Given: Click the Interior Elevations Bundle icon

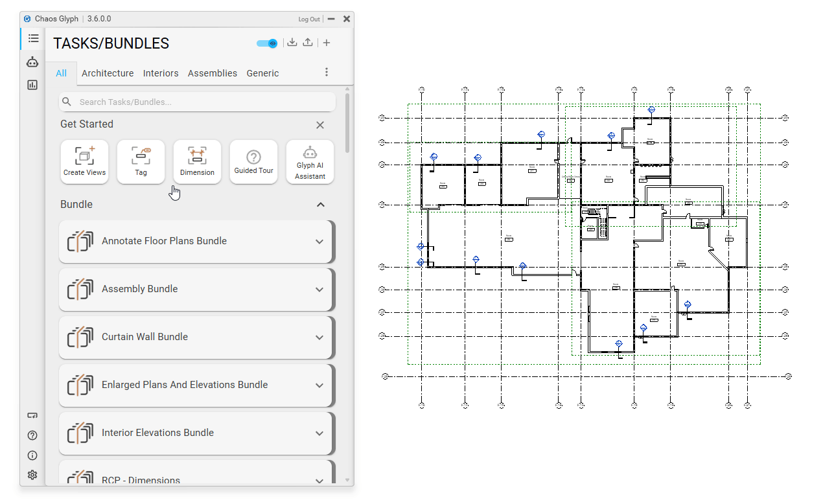Looking at the screenshot, I should tap(80, 433).
